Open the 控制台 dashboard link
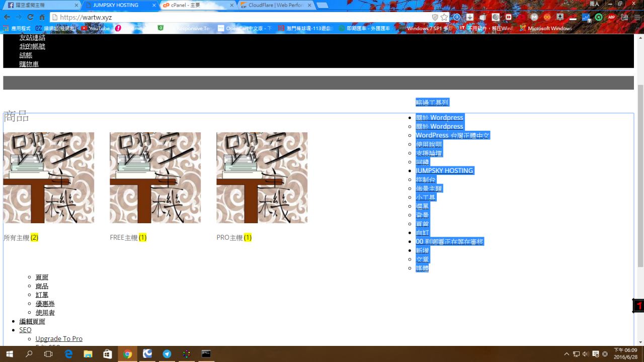The width and height of the screenshot is (644, 362). 426,179
